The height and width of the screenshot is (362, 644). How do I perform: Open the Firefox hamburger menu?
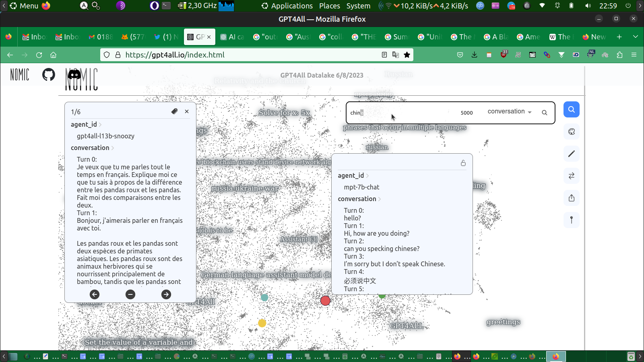(634, 55)
